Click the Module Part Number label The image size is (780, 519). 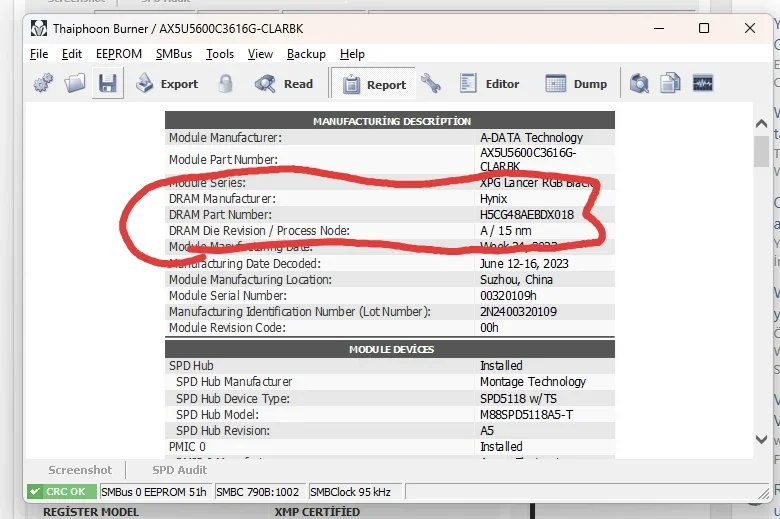click(223, 160)
